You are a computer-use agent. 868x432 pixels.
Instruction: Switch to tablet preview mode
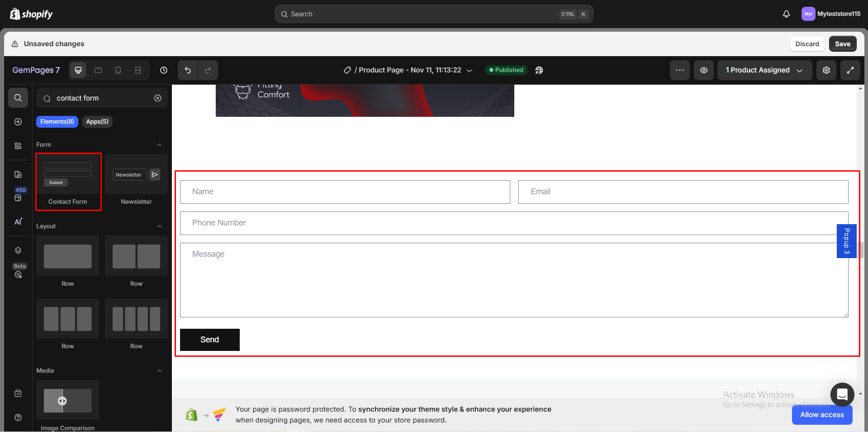(x=98, y=70)
